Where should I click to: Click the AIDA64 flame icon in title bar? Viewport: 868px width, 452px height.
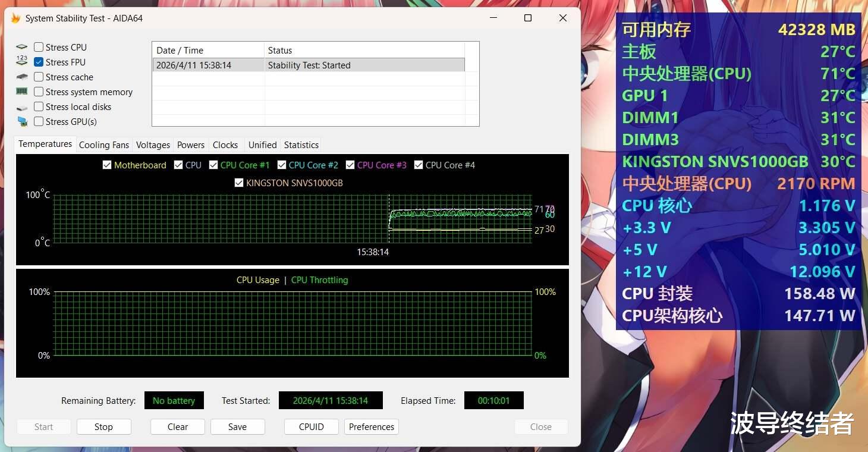pyautogui.click(x=16, y=18)
